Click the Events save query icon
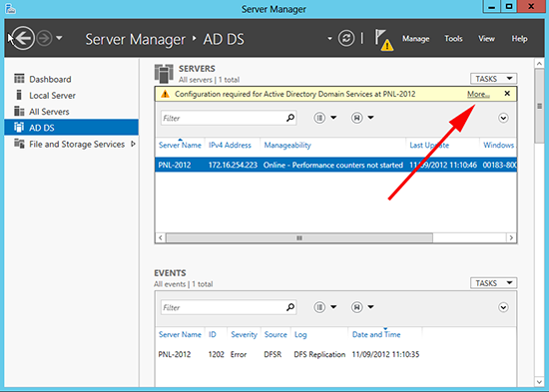Viewport: 549px width, 392px height. [356, 307]
